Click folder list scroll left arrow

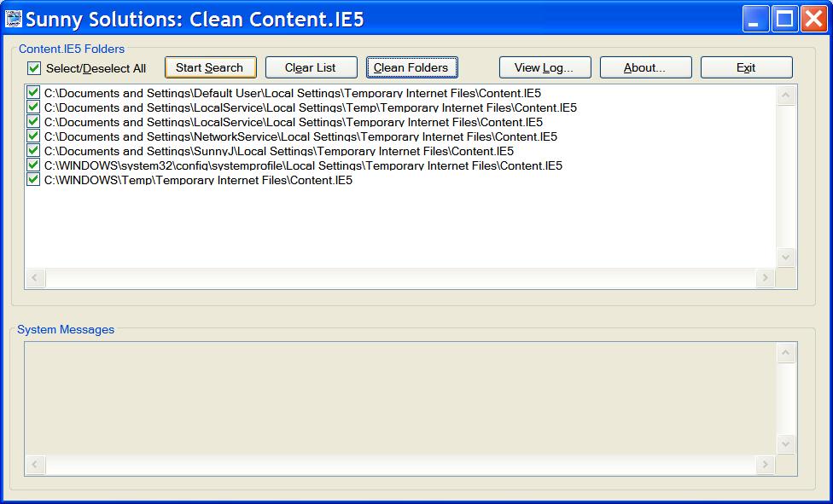[x=36, y=278]
